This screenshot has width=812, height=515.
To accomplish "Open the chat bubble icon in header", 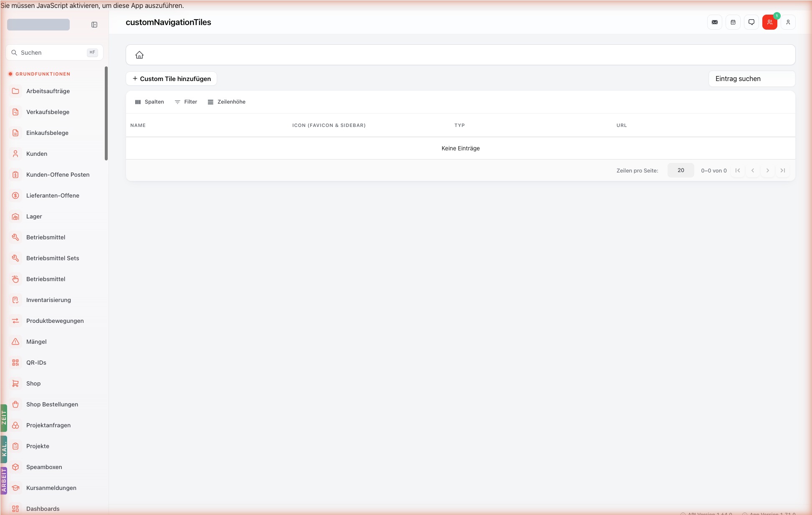I will [x=751, y=22].
